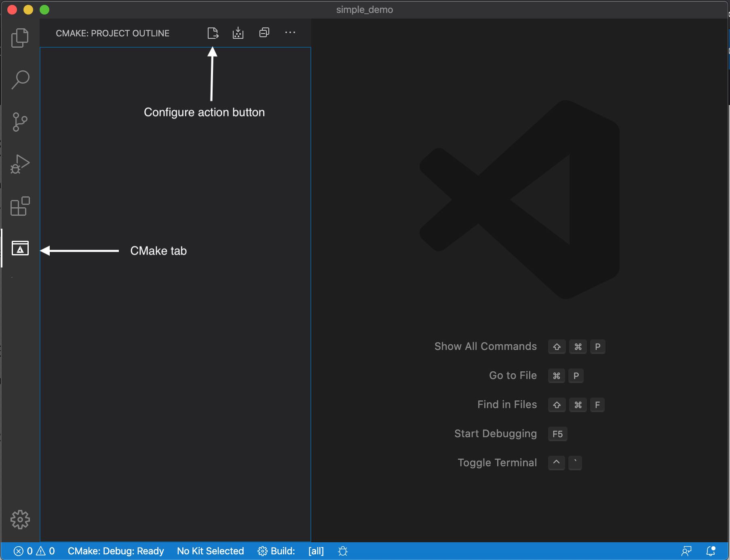Open the Source Control view
Screen dimensions: 730x560
[x=20, y=122]
